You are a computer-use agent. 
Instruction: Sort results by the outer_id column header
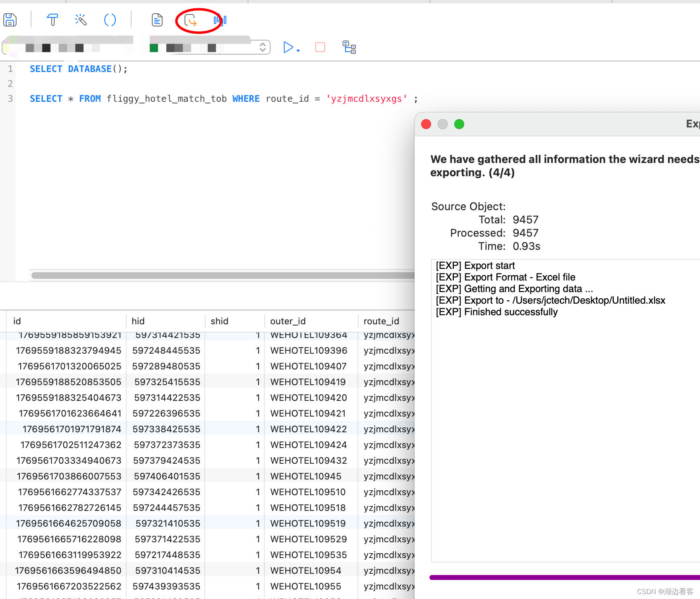[287, 321]
